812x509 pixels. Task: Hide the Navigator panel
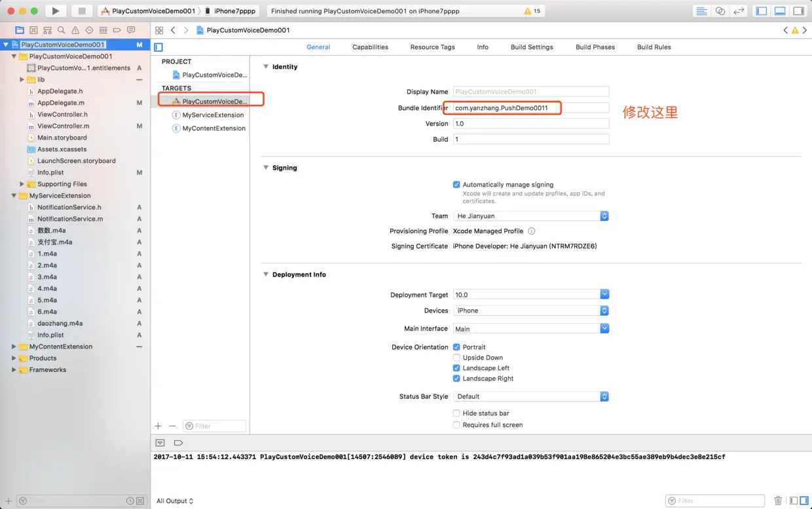(x=761, y=11)
